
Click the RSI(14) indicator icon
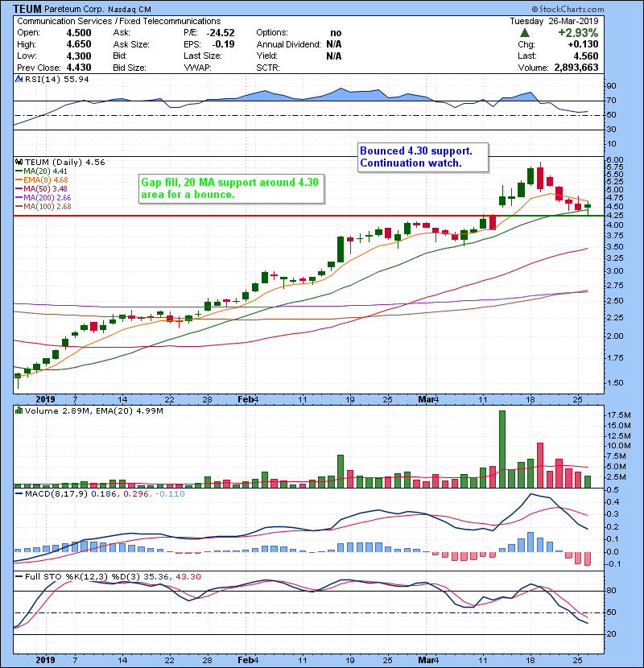click(x=19, y=79)
